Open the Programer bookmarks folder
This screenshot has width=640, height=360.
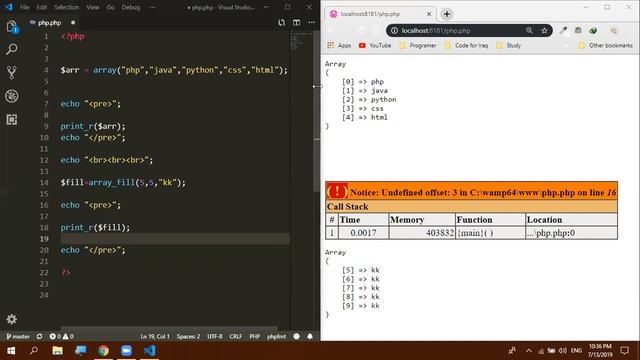(x=418, y=45)
